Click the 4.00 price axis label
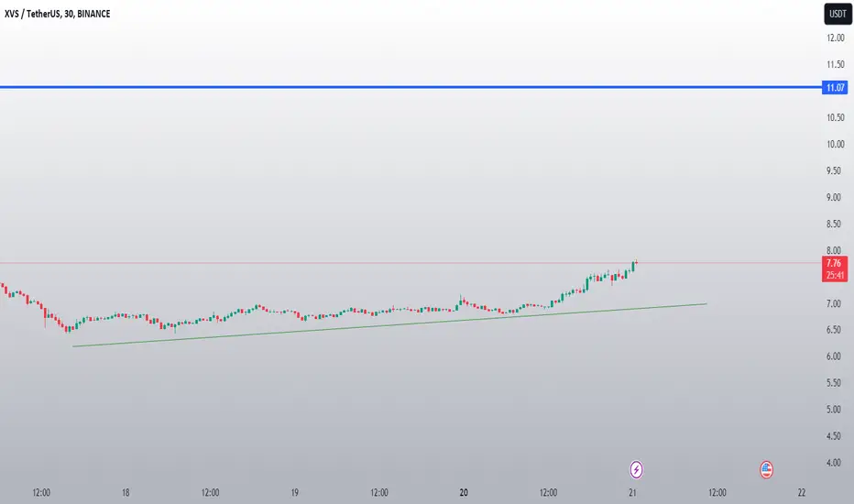 point(833,463)
